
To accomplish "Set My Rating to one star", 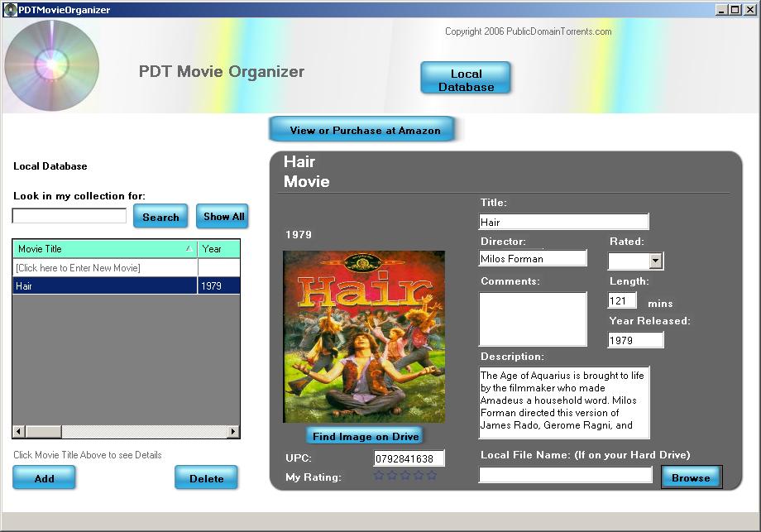I will tap(379, 476).
